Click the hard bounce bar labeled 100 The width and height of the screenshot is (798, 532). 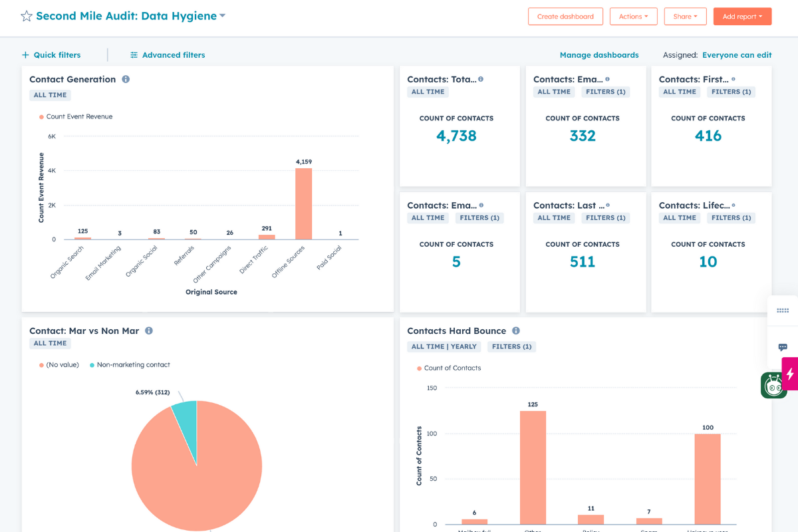[708, 479]
